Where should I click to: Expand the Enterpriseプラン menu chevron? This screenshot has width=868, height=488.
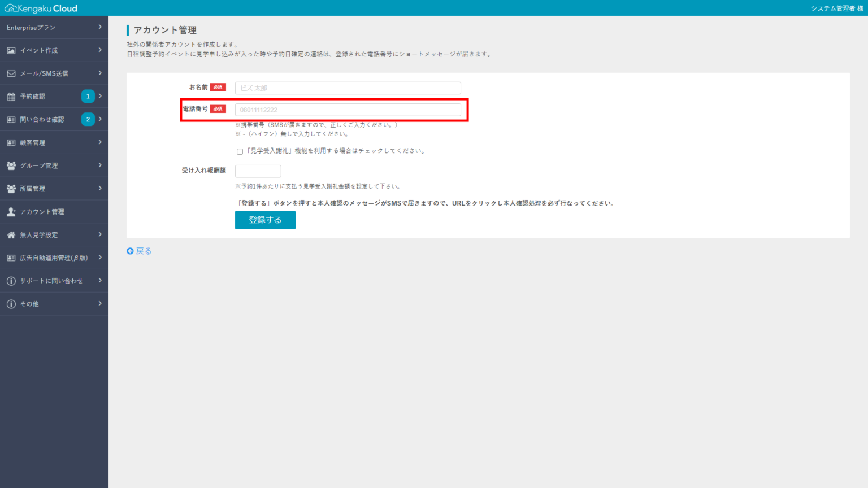101,27
